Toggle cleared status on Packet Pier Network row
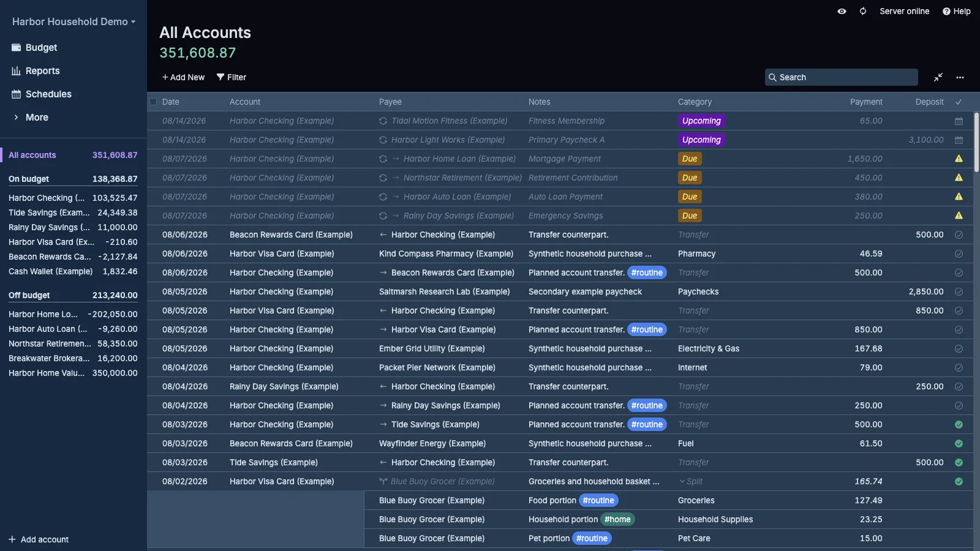 pos(959,367)
